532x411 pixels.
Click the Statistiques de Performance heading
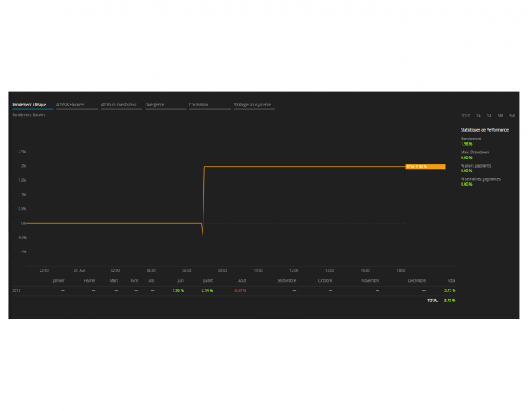pos(484,130)
